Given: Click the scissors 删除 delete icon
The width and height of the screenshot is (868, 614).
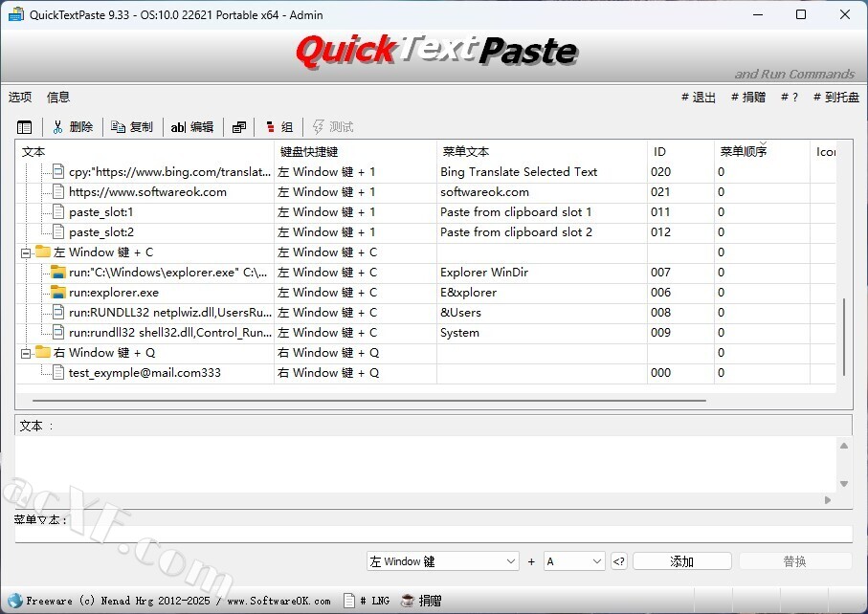Looking at the screenshot, I should (58, 127).
